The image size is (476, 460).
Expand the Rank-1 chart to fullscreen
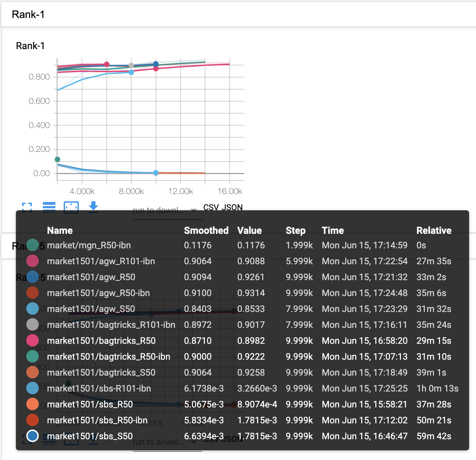28,208
